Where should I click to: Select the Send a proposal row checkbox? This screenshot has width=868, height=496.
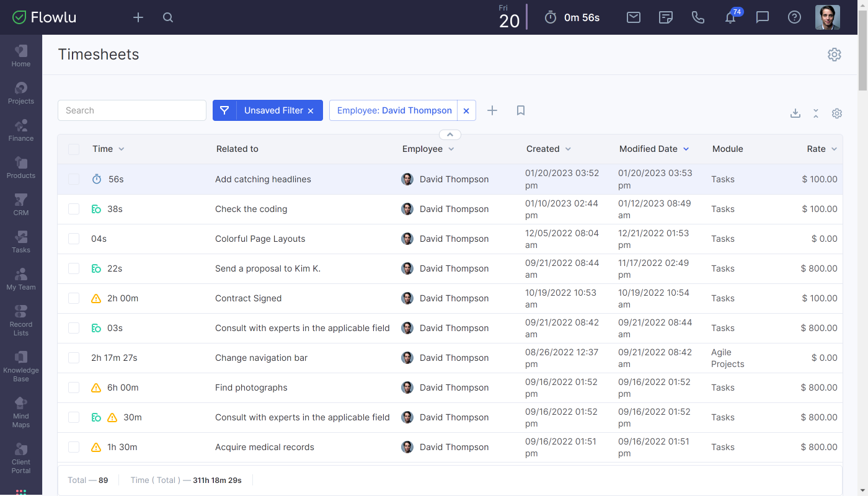pyautogui.click(x=74, y=268)
